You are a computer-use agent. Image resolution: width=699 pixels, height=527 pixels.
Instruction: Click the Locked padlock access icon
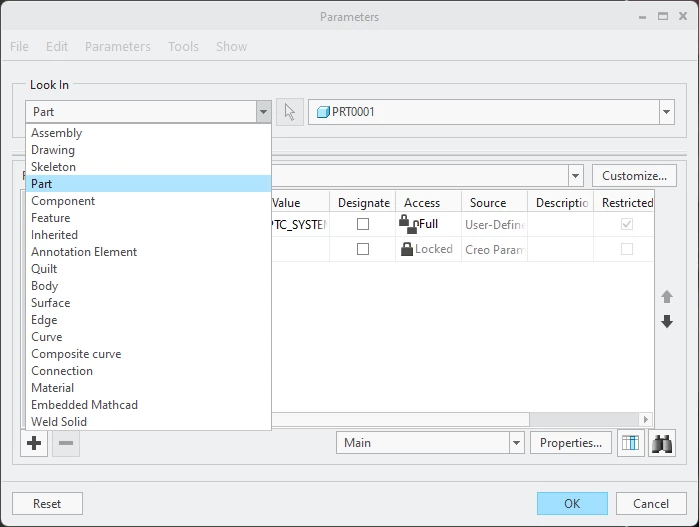pyautogui.click(x=407, y=249)
